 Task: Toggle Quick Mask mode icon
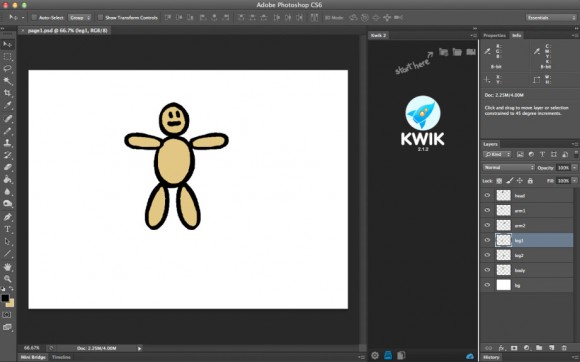[7, 315]
